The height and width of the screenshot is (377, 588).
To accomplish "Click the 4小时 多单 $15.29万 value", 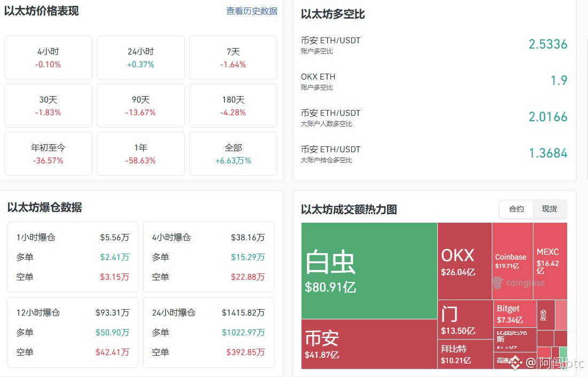I will pyautogui.click(x=248, y=257).
